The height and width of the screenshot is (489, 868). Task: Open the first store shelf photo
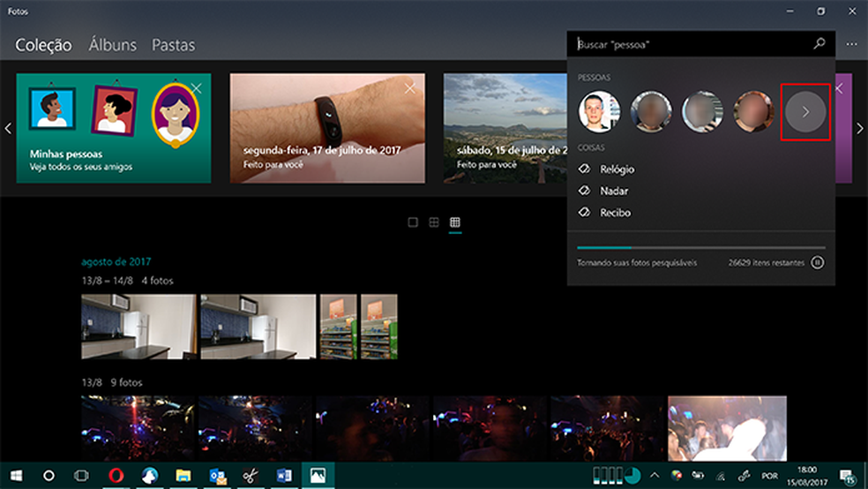click(x=338, y=327)
